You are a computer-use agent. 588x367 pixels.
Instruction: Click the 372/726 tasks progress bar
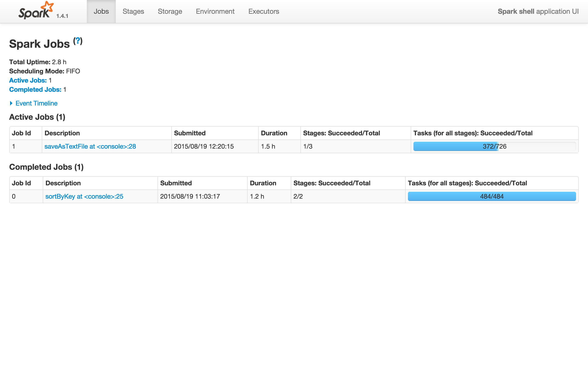coord(494,146)
